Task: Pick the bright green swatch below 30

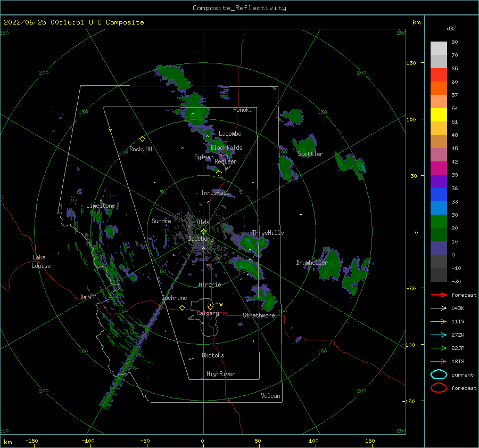Action: 439,221
